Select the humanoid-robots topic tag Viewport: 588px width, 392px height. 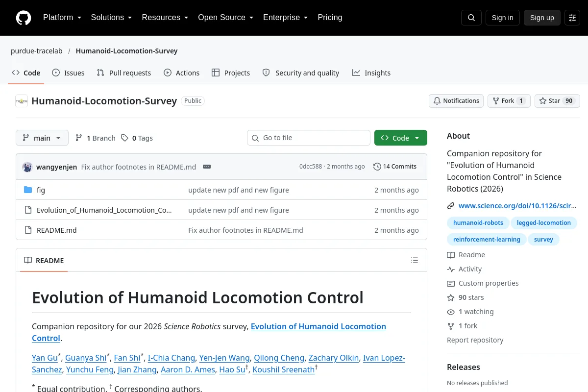(478, 223)
